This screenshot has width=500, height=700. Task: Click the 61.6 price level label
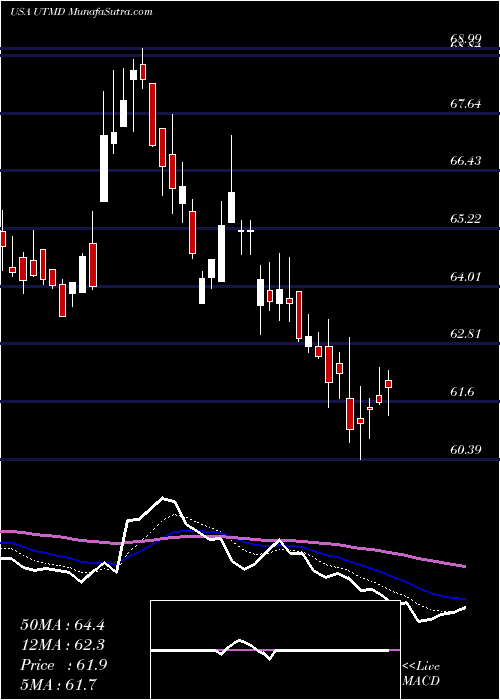(462, 392)
